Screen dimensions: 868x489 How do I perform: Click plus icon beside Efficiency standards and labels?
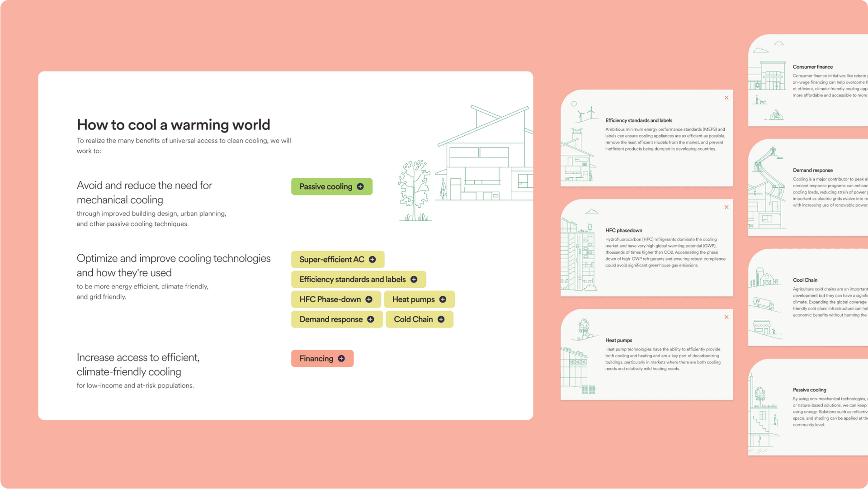[x=414, y=280]
